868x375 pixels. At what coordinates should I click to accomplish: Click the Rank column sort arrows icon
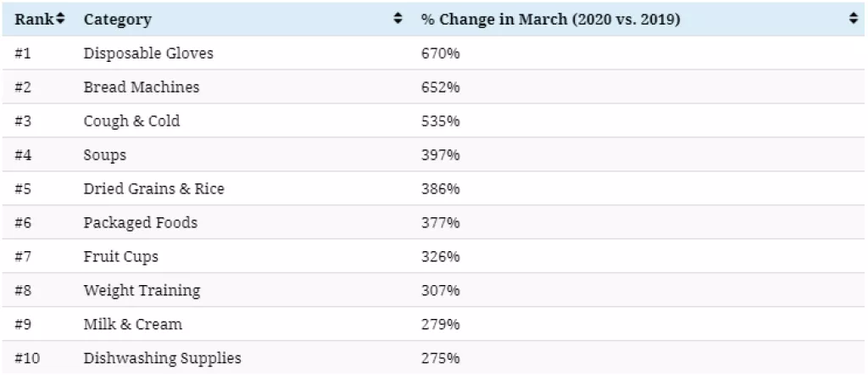[x=60, y=19]
